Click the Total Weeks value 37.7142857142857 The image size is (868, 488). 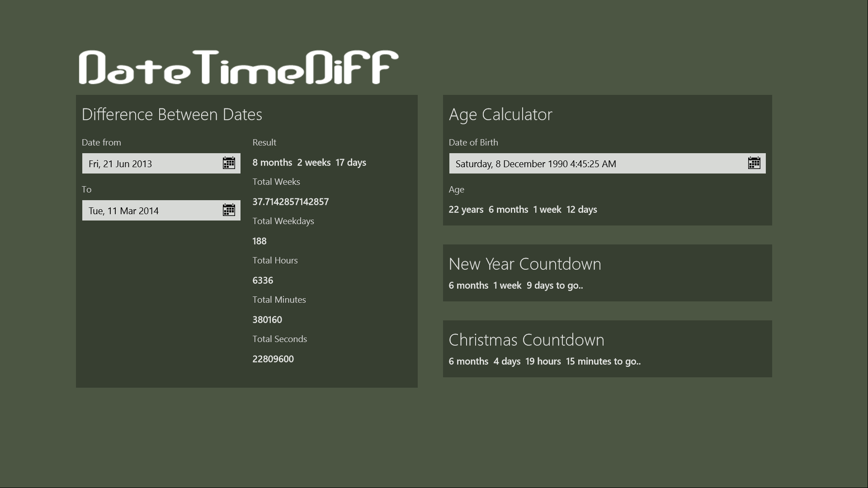pyautogui.click(x=290, y=202)
